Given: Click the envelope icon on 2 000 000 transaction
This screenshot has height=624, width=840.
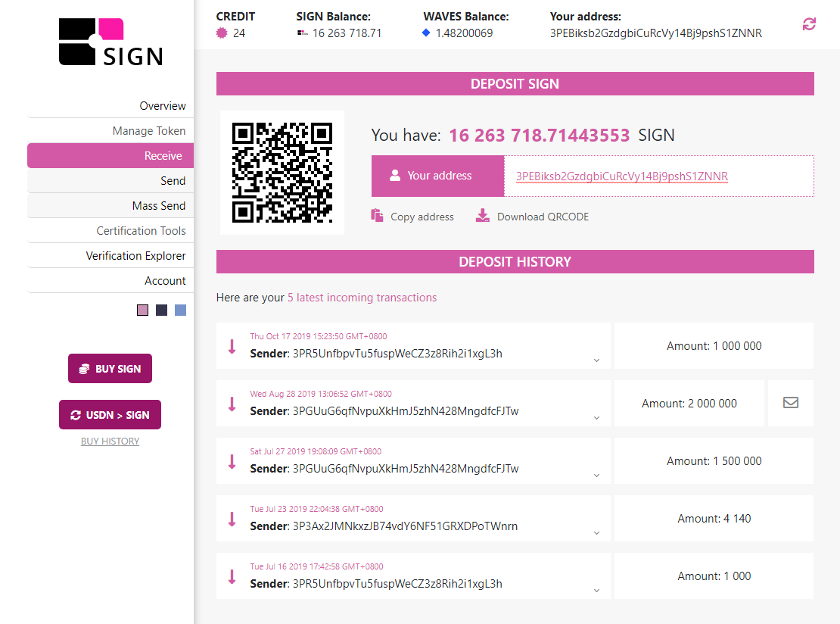Looking at the screenshot, I should tap(791, 403).
